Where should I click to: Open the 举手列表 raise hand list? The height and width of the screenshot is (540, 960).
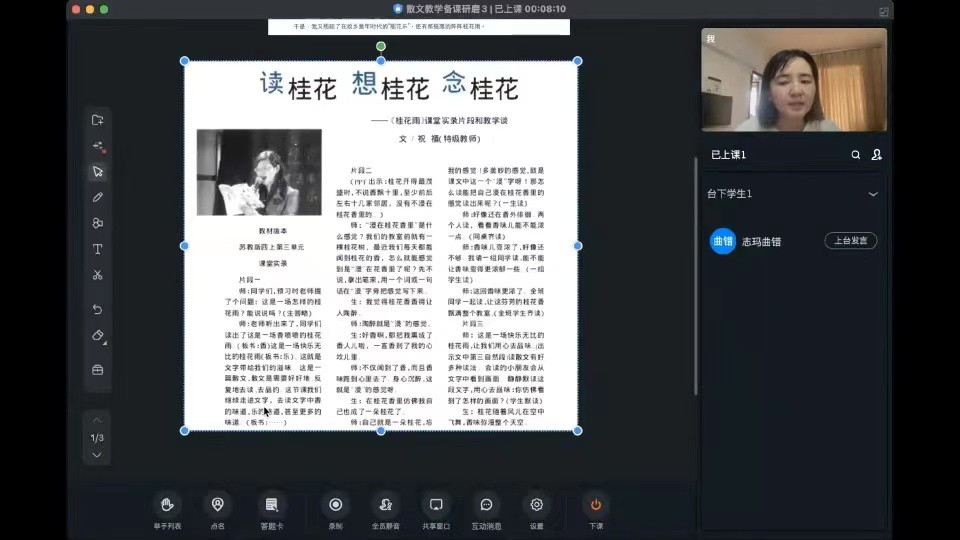167,510
